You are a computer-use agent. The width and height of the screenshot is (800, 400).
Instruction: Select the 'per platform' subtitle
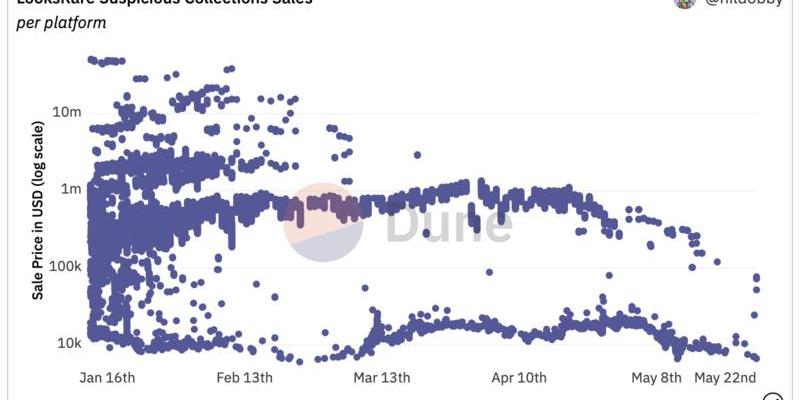62,23
